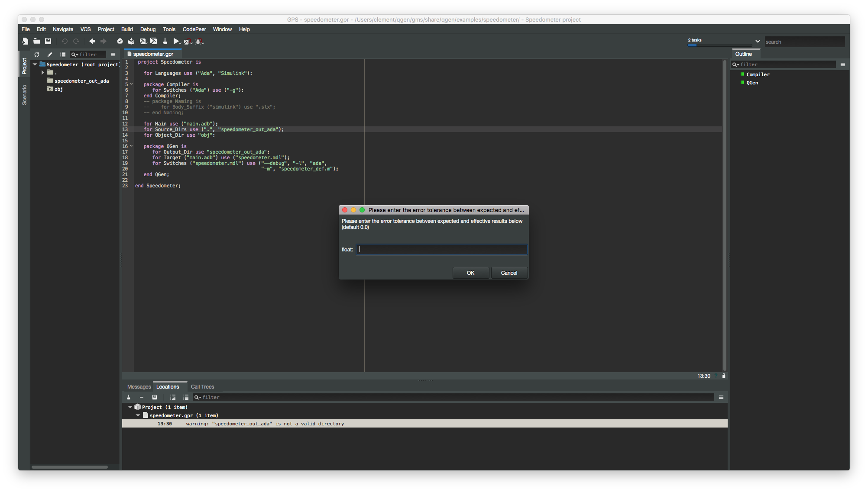Open the File menu
Image resolution: width=868 pixels, height=492 pixels.
[26, 29]
